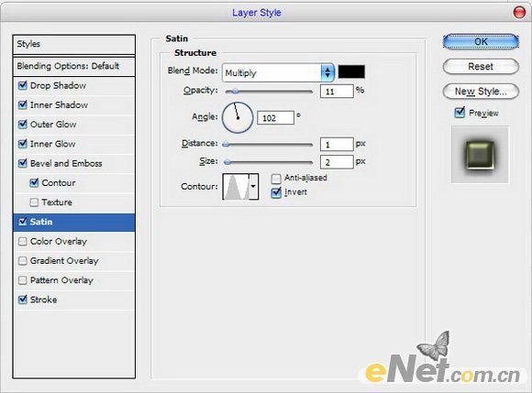Click the Distance value field

tap(337, 145)
